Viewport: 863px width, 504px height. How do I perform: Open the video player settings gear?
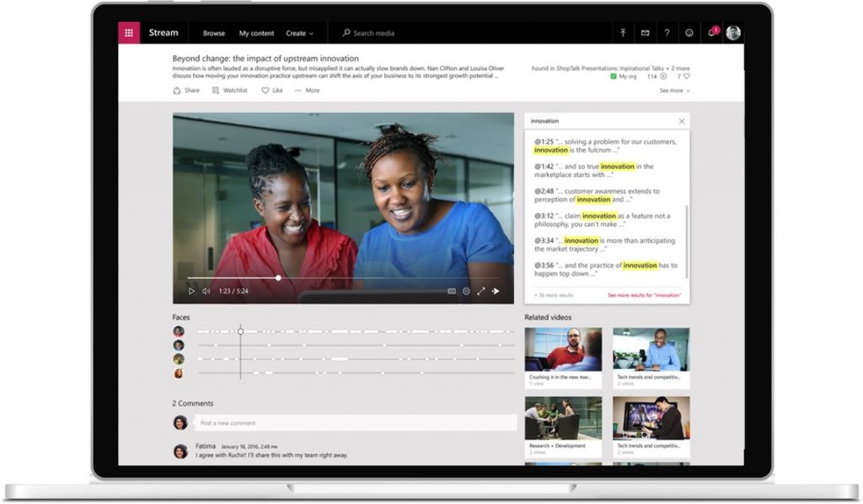point(467,291)
